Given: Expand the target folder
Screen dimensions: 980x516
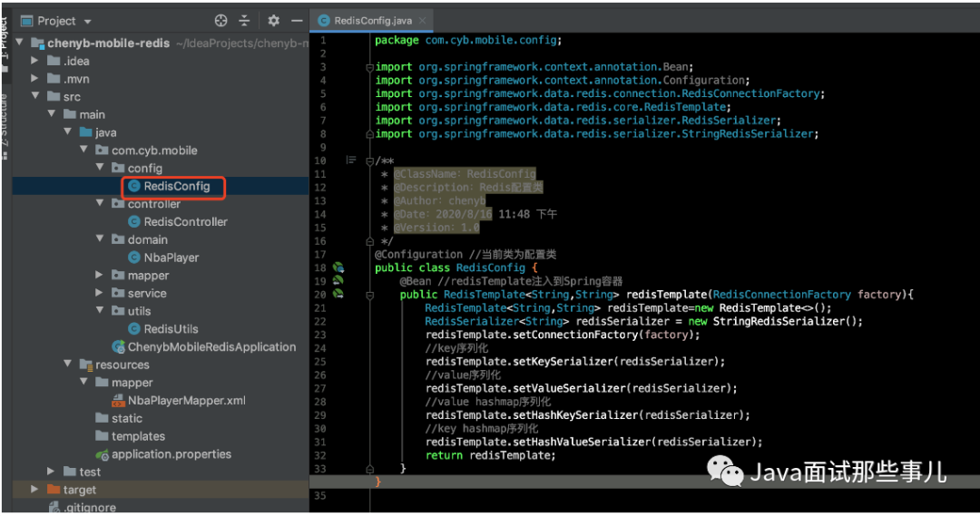Looking at the screenshot, I should (x=35, y=489).
